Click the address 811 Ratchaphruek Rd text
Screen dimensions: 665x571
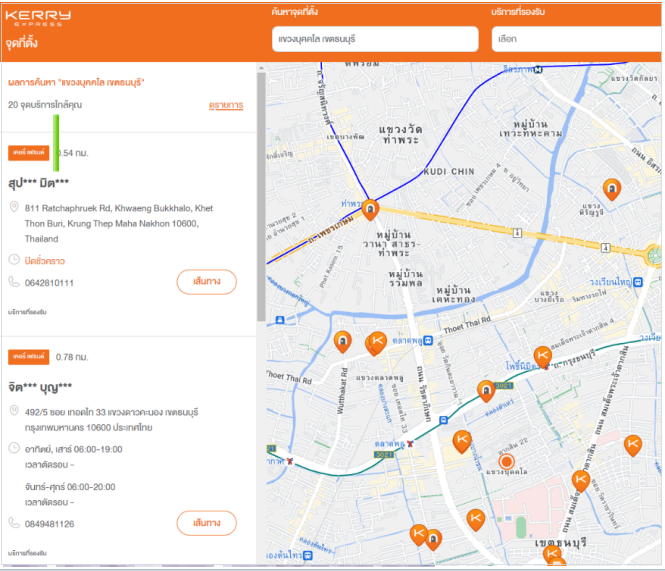[x=119, y=224]
